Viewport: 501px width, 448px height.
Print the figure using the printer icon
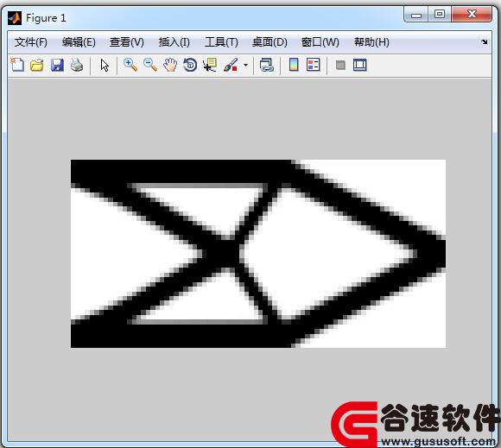[77, 65]
